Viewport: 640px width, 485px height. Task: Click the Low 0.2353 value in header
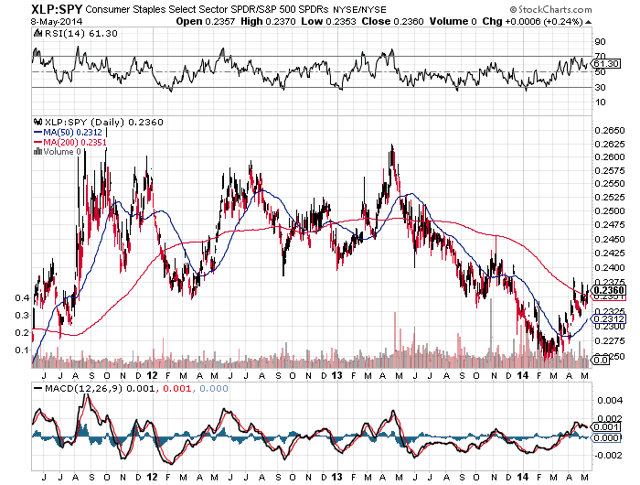pos(329,21)
